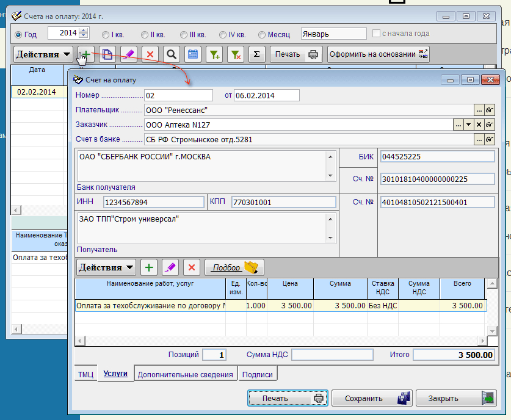Image resolution: width=511 pixels, height=420 pixels.
Task: Select the I кв. radio button
Action: 105,35
